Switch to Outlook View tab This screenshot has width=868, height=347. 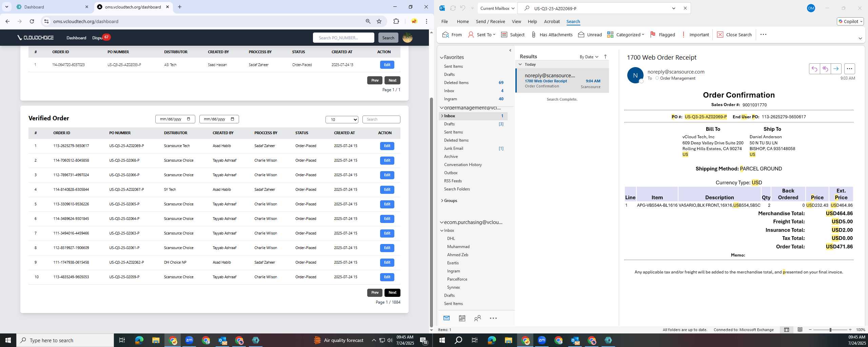click(x=516, y=21)
